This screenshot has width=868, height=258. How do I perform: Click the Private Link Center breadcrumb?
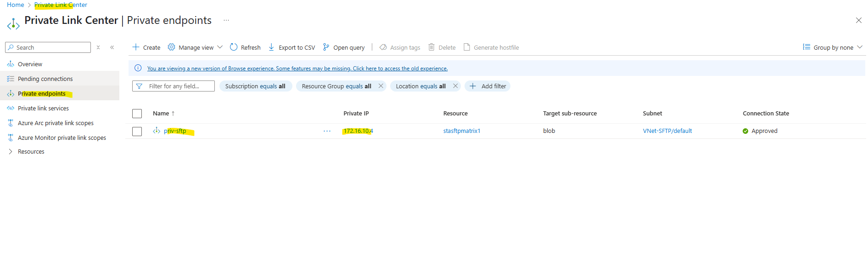point(61,5)
